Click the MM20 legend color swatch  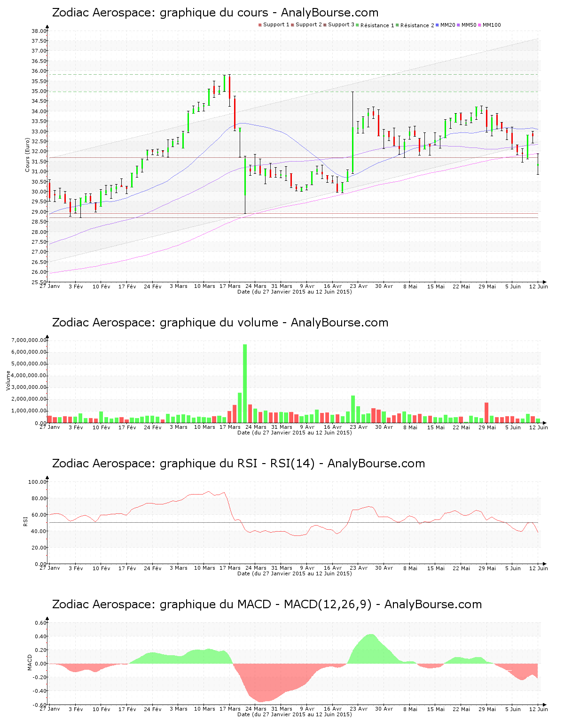pos(437,25)
